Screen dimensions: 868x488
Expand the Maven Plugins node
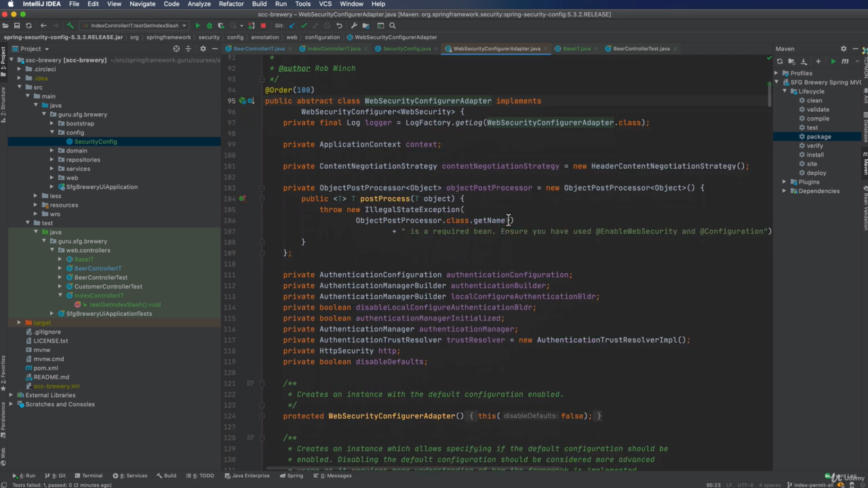click(785, 182)
